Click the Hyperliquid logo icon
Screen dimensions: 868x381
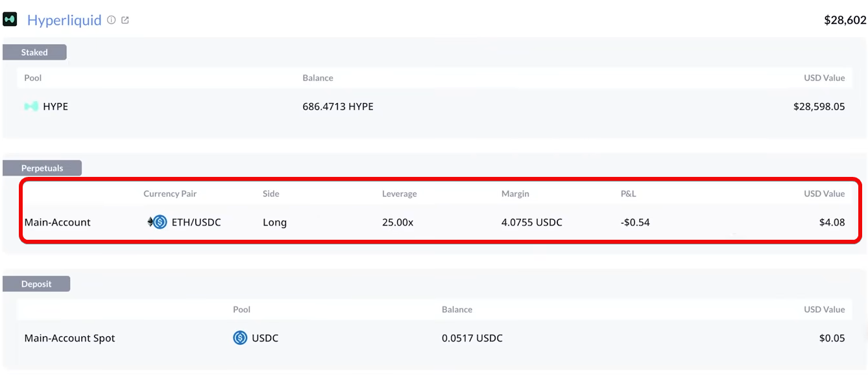tap(10, 19)
